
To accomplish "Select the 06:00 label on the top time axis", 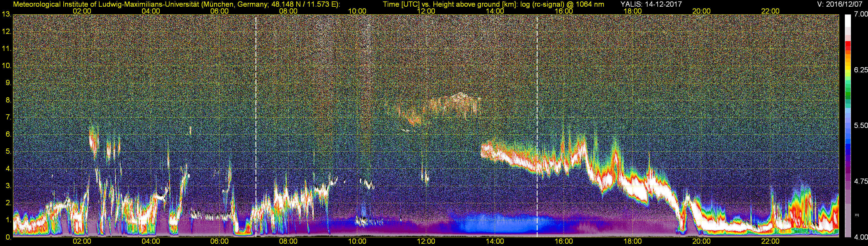I will click(x=219, y=11).
